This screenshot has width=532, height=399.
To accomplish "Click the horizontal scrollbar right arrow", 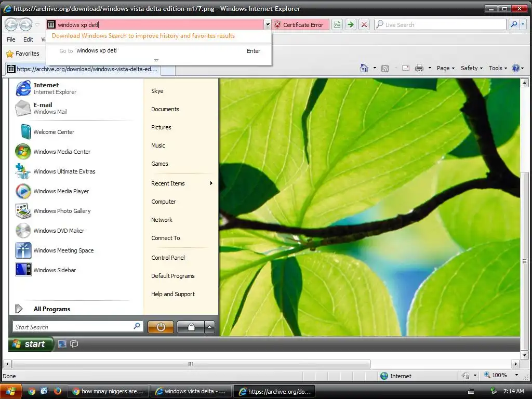I will pos(516,364).
